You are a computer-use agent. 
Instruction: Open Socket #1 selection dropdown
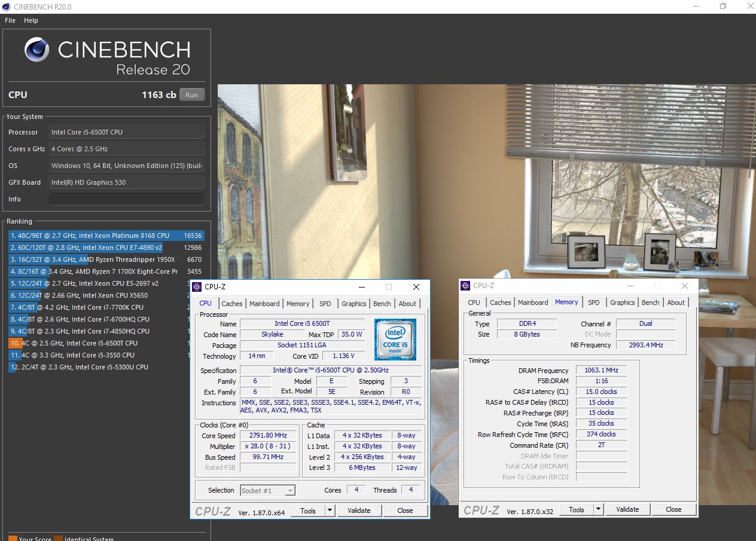click(x=268, y=490)
